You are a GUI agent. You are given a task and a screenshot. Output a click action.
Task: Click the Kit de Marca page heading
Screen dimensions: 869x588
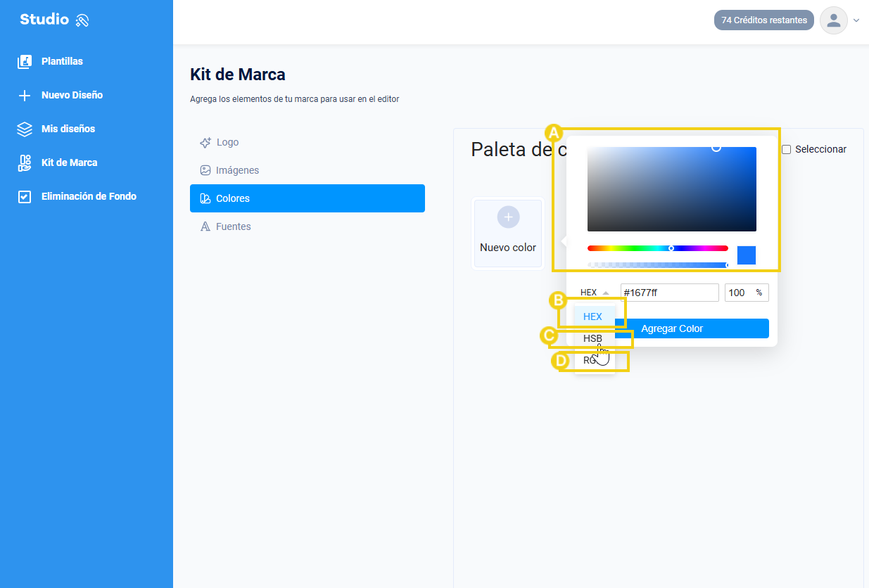pos(238,75)
